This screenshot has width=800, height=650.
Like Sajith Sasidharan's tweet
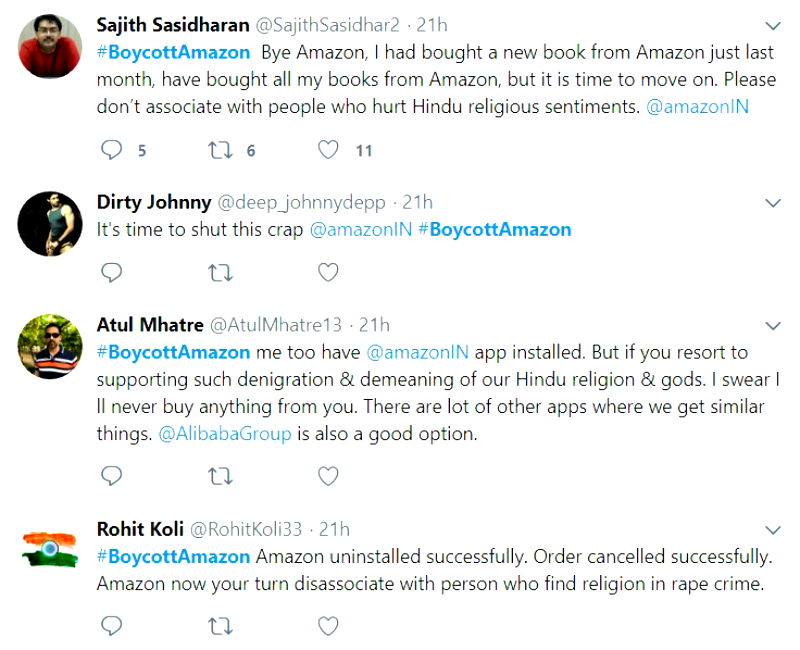[328, 150]
